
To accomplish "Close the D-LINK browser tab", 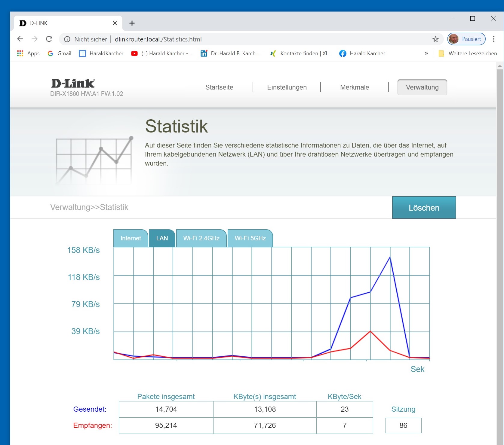I will pos(115,23).
